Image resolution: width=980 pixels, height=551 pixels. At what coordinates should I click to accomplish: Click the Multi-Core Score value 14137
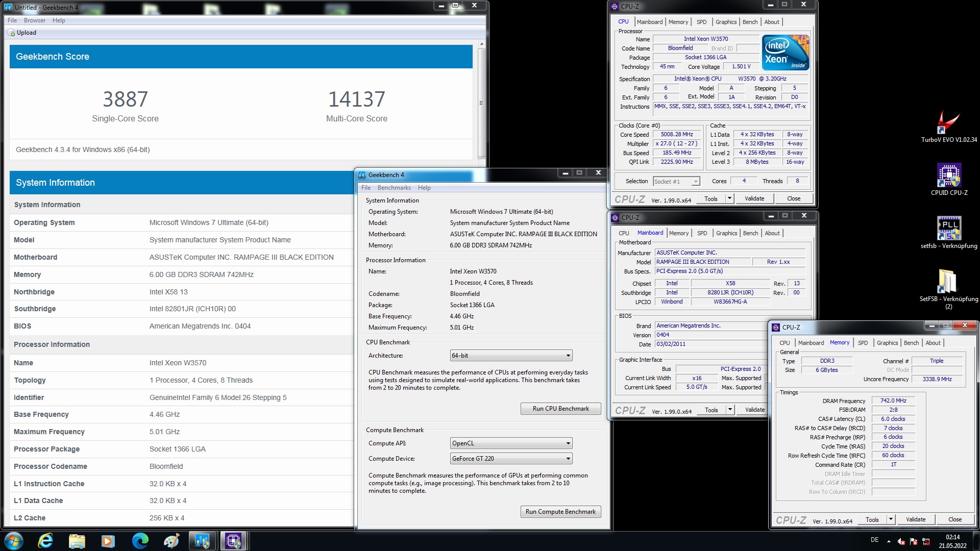tap(356, 99)
